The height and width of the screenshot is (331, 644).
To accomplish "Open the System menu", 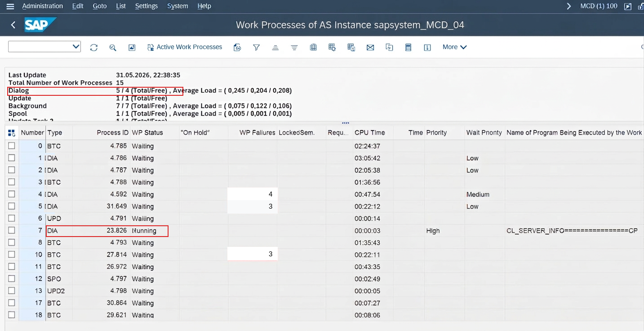I will [178, 6].
